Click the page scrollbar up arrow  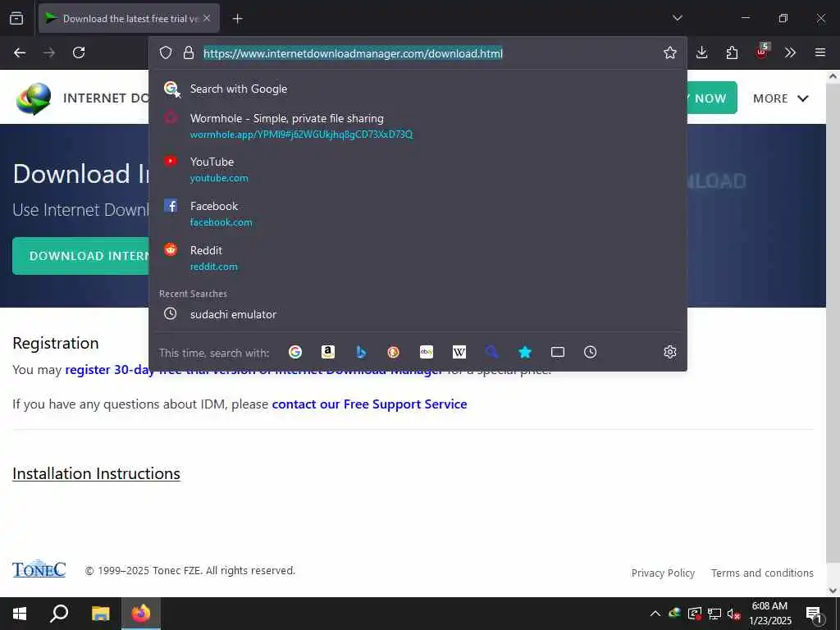tap(833, 76)
